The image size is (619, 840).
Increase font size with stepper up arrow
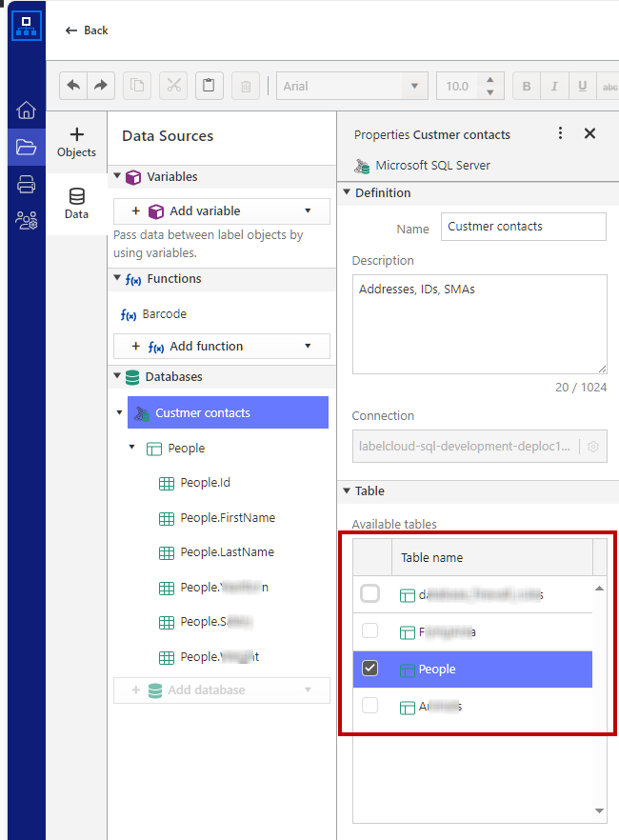click(489, 80)
